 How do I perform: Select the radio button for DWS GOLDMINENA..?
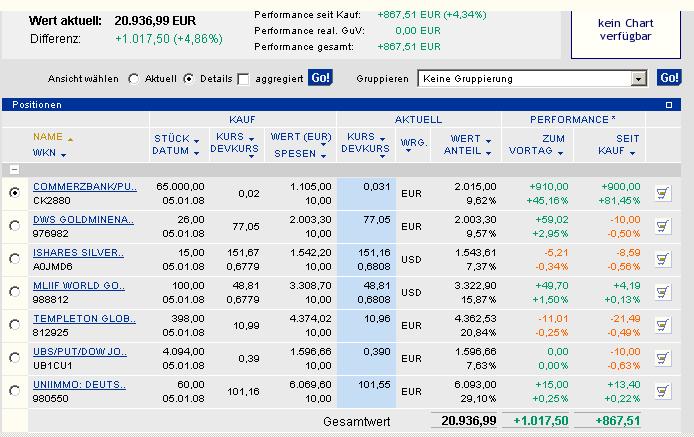(15, 226)
